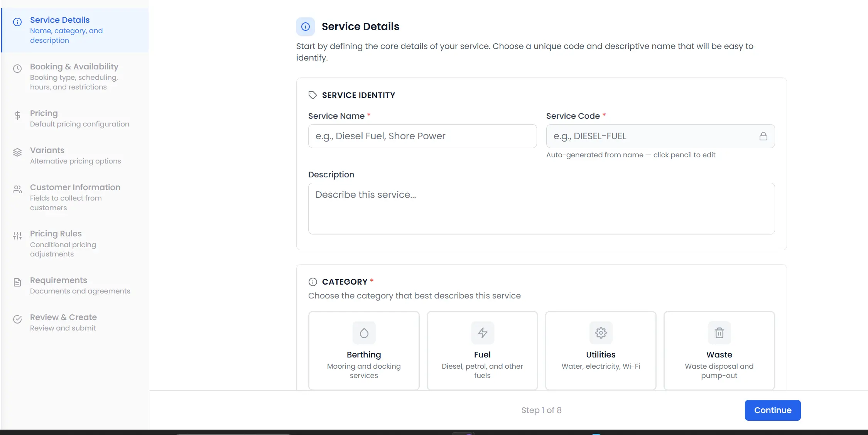Click the Review & Create checkmark icon

coord(17,319)
